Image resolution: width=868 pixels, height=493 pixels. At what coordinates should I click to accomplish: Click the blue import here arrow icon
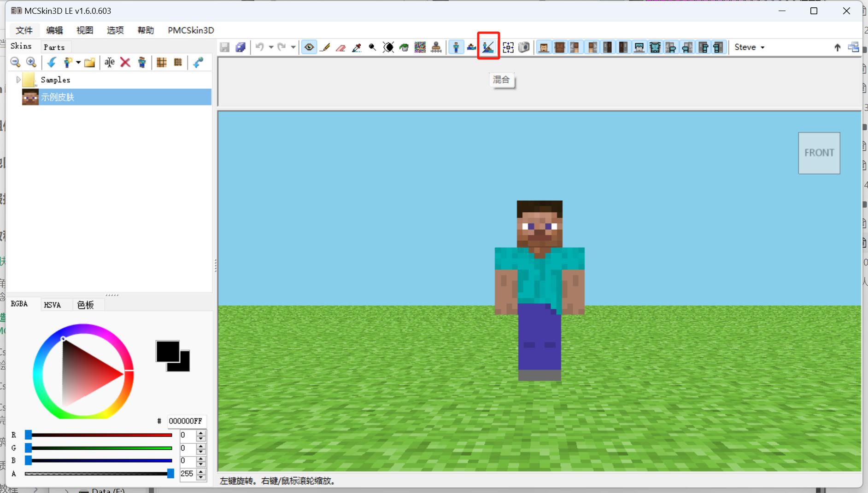coord(52,62)
